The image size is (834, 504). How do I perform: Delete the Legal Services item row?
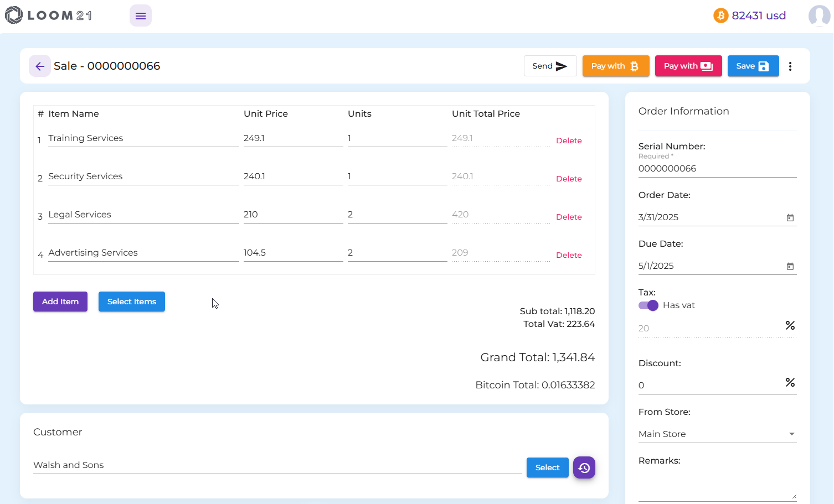568,217
